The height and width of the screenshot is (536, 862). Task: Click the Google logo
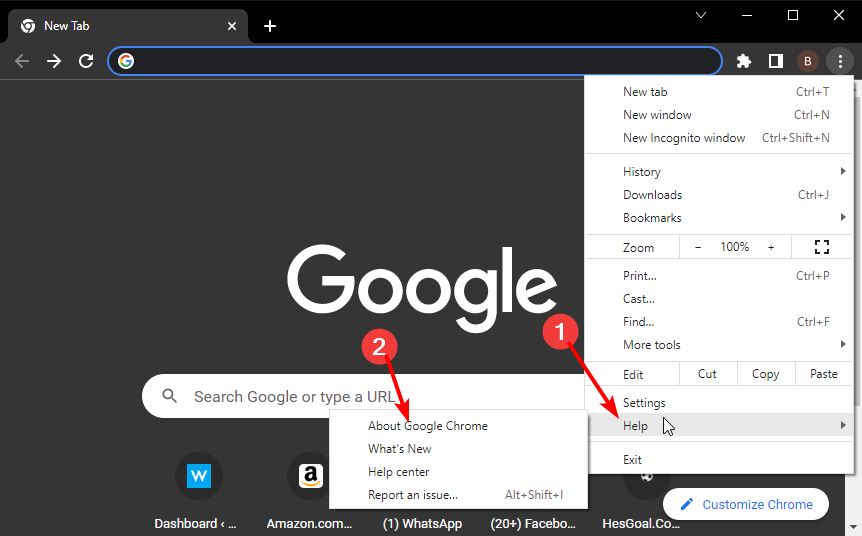[422, 288]
